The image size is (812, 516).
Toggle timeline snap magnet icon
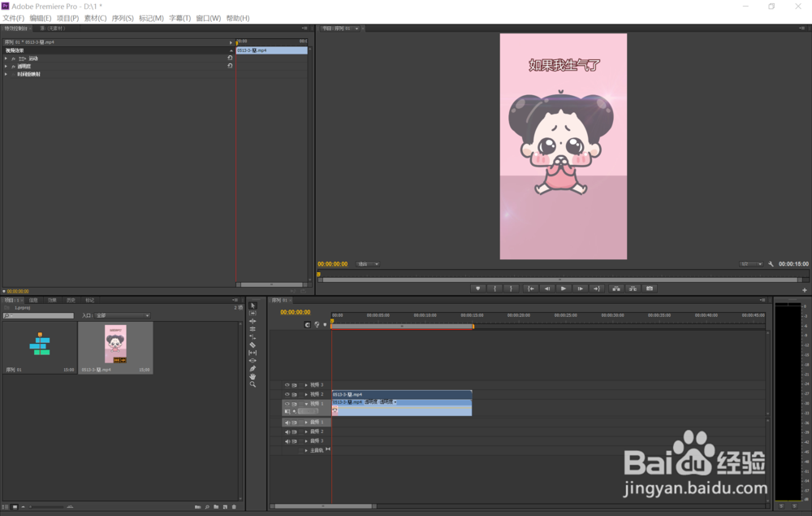308,325
